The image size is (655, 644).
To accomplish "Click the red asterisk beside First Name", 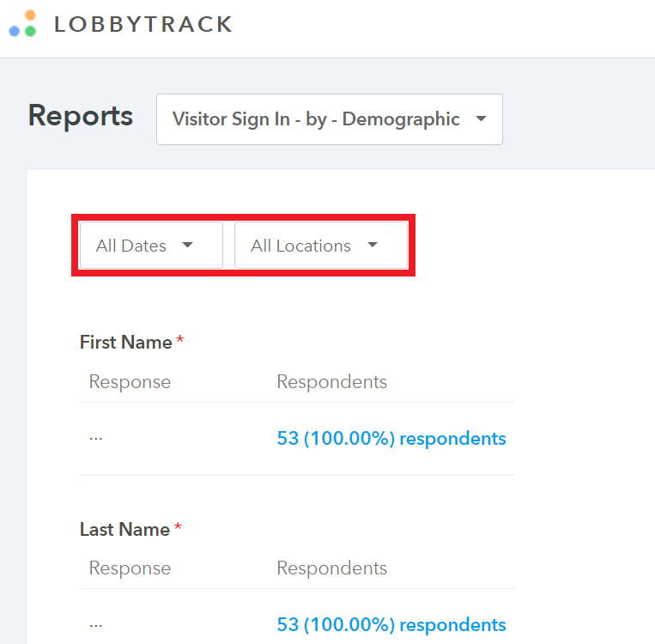I will 179,339.
